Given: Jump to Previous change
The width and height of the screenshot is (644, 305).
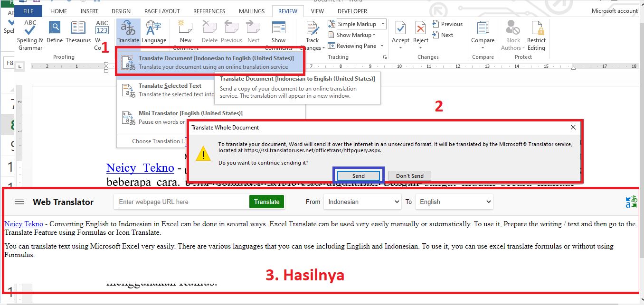Looking at the screenshot, I should pyautogui.click(x=447, y=24).
